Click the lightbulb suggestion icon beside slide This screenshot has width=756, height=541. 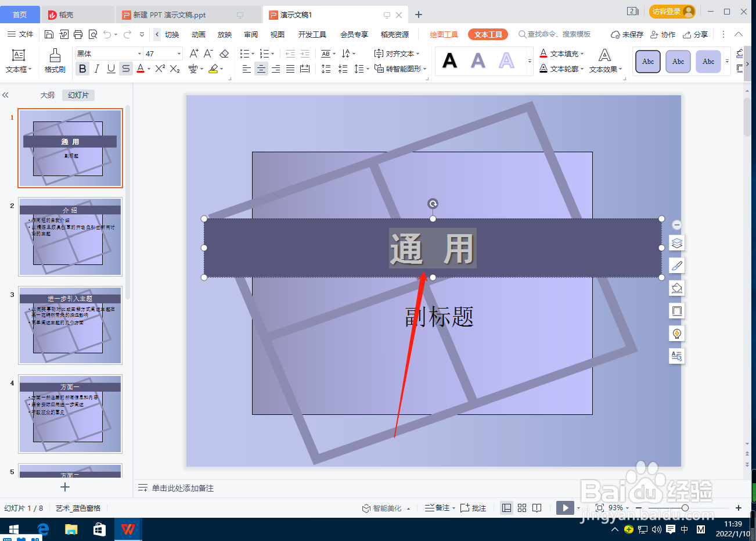tap(676, 334)
